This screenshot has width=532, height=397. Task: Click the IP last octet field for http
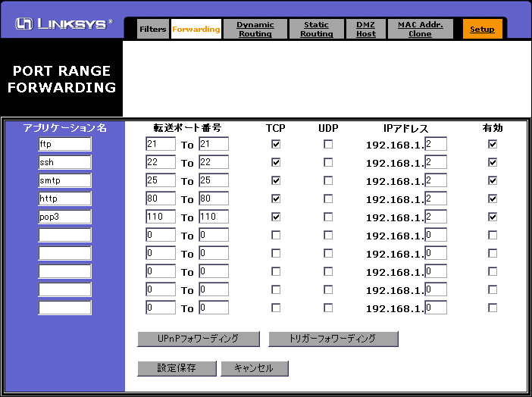pos(436,198)
